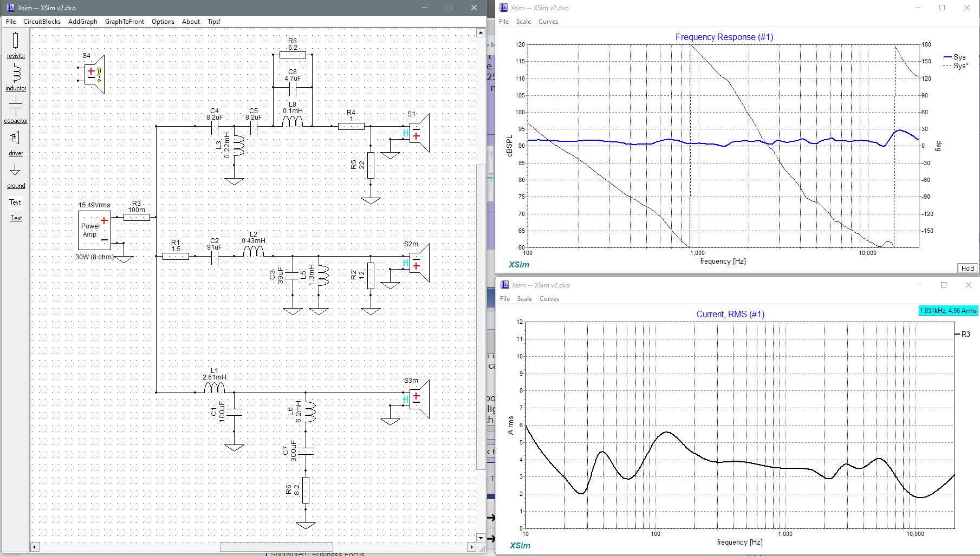Click the schematic horizontal scrollbar thumb

point(276,547)
